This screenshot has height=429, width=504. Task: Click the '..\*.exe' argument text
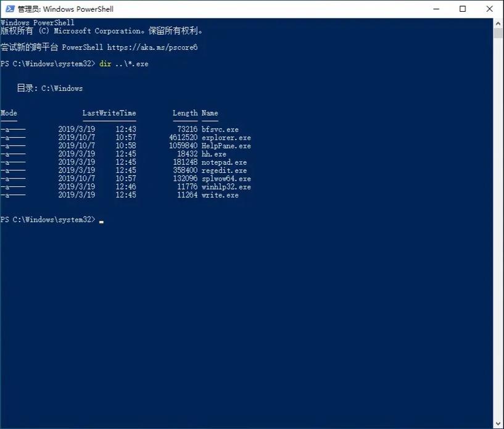pos(132,64)
